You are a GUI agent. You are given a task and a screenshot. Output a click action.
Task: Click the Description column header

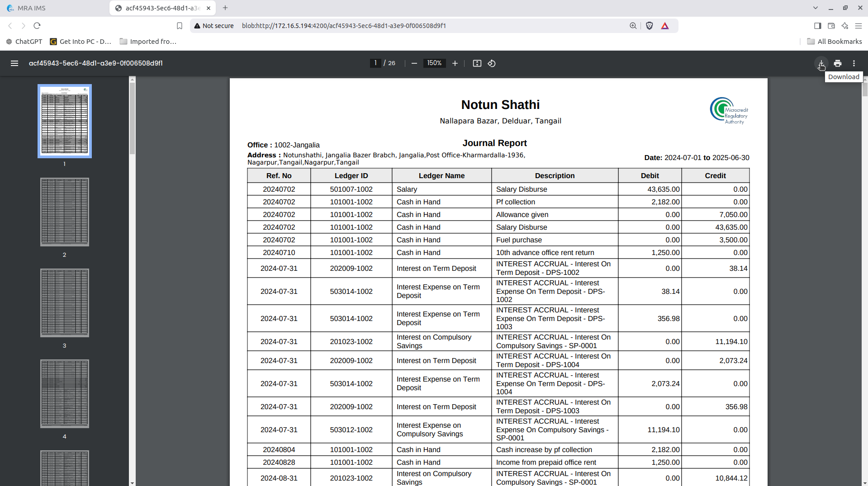555,175
